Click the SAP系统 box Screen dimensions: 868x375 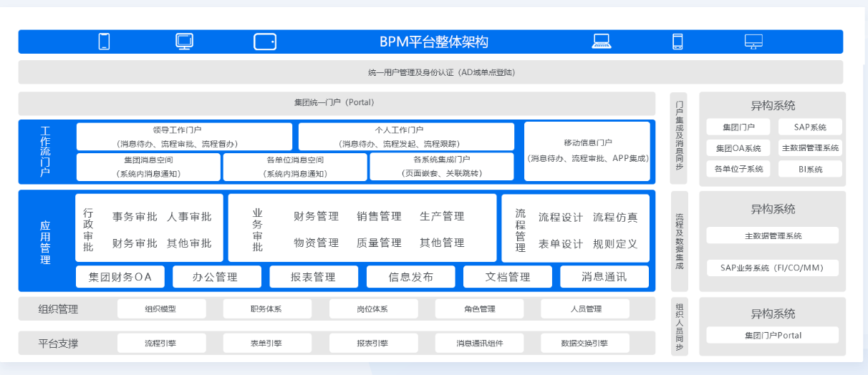click(810, 127)
